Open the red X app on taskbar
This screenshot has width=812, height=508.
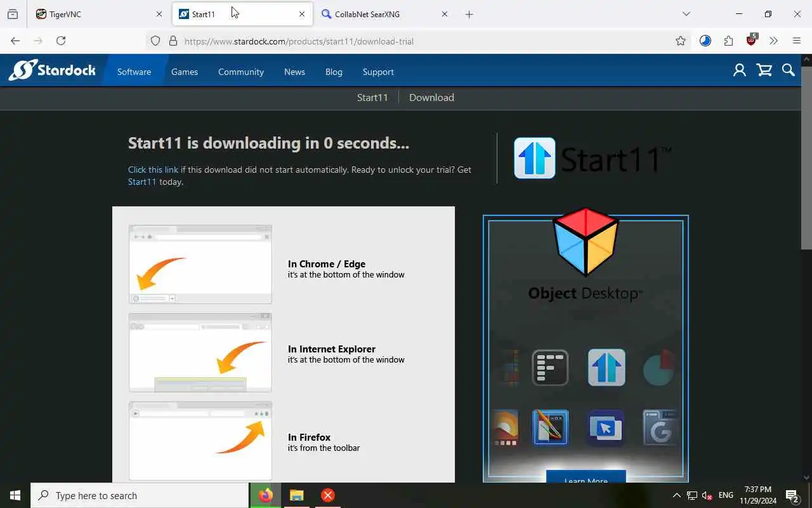point(328,495)
